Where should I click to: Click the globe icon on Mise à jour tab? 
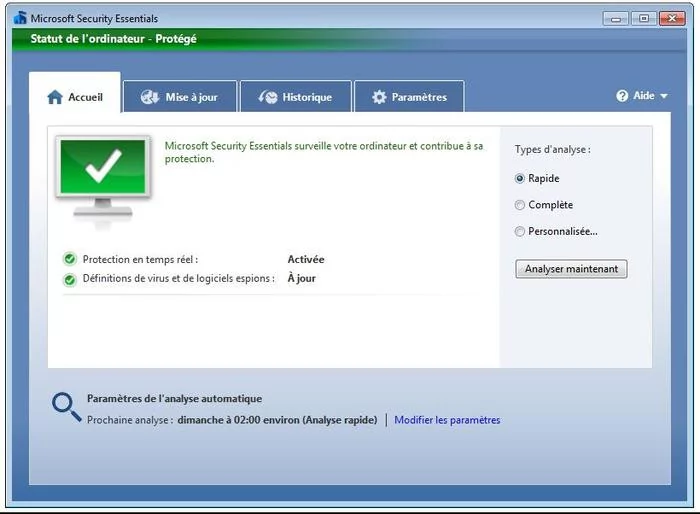[x=150, y=97]
